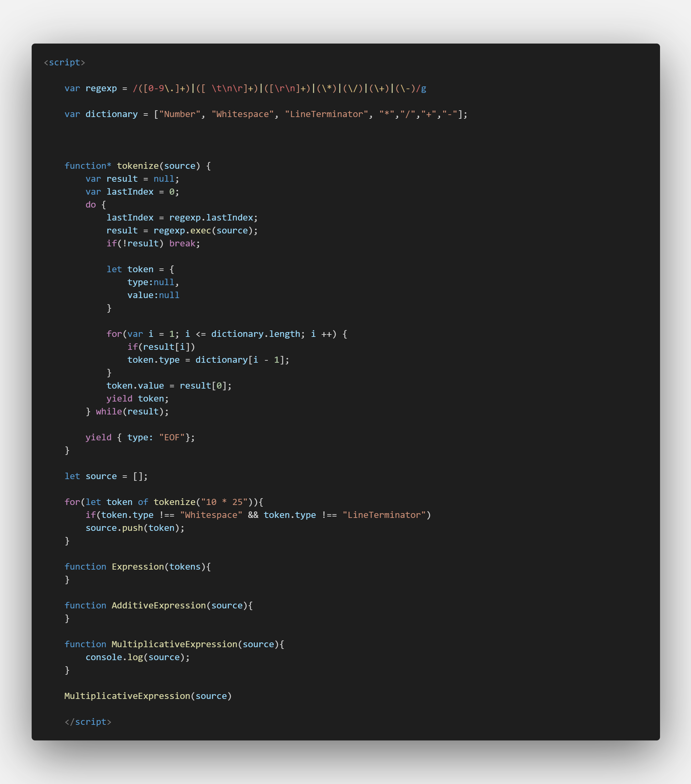691x784 pixels.
Task: Click the AdditiveExpression function name
Action: 159,606
